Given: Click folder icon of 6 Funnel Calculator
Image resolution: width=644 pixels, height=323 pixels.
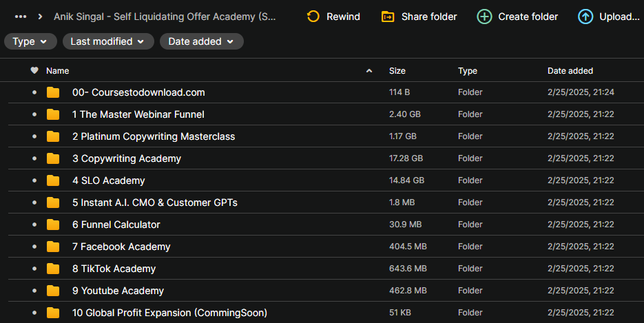Looking at the screenshot, I should pos(53,225).
